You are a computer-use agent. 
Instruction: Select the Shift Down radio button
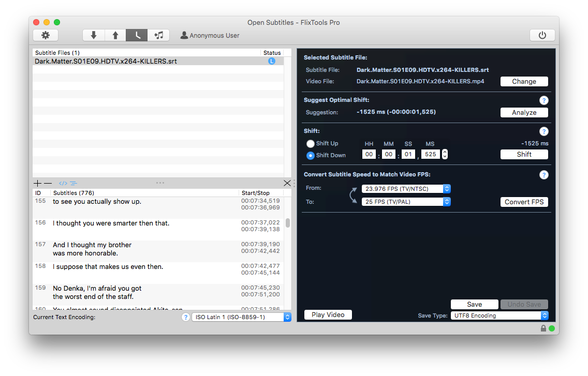coord(310,155)
